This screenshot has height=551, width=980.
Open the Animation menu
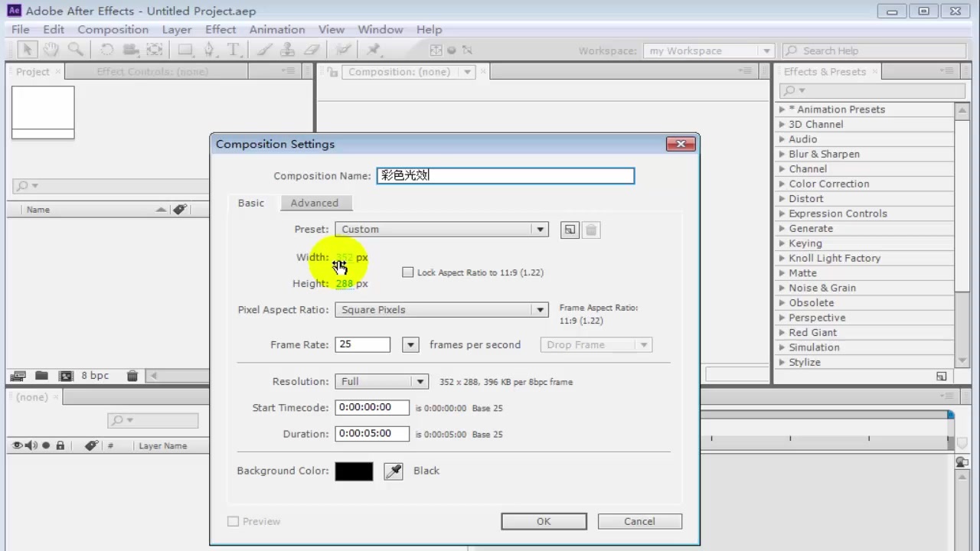(x=277, y=30)
